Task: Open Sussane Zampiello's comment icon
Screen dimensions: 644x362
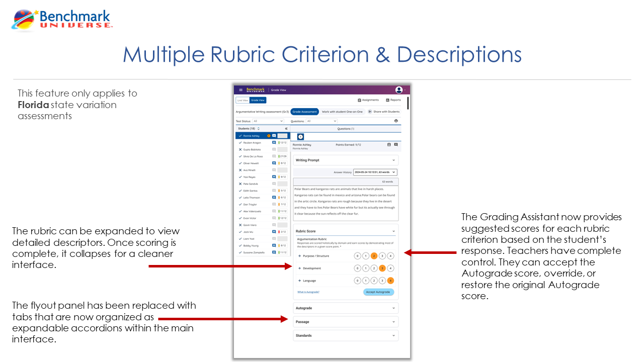Action: click(x=274, y=252)
